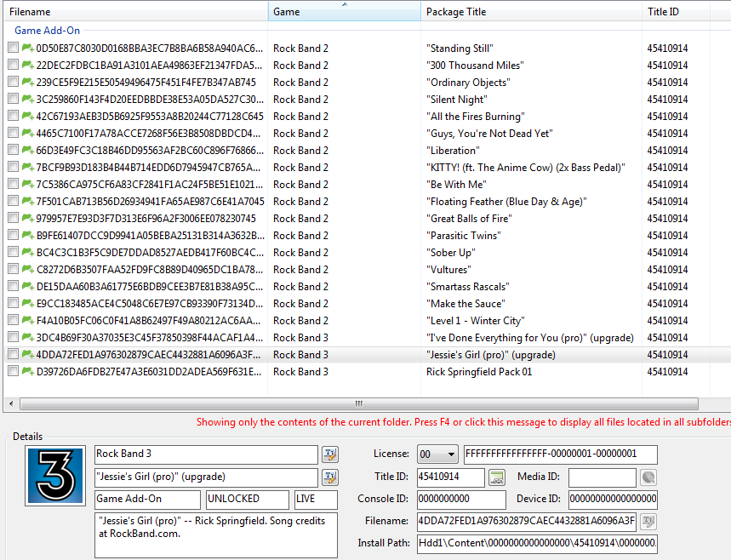Tick the checkbox for "Great Balls of Fire"
Image resolution: width=731 pixels, height=560 pixels.
[x=13, y=218]
